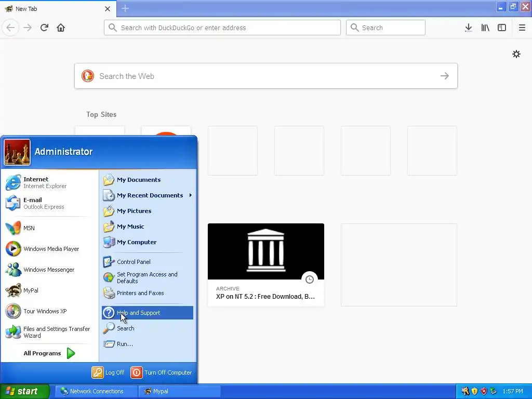Expand All Programs list

tap(49, 353)
